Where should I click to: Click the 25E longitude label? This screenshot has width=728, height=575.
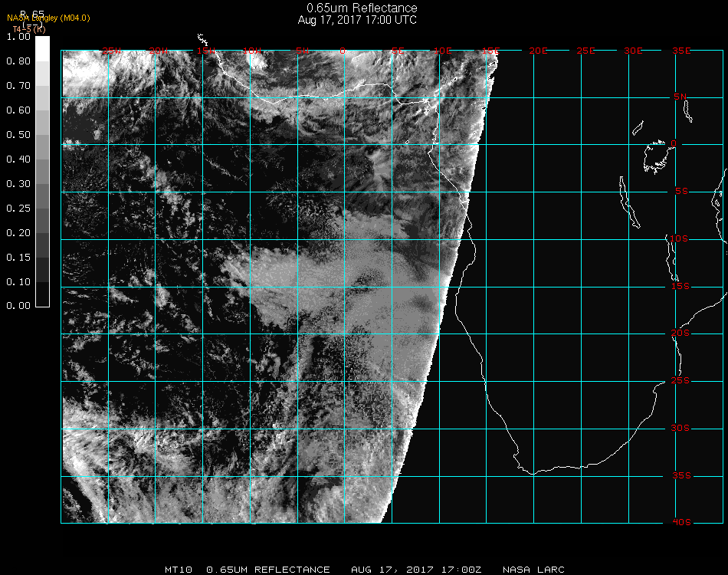pos(585,51)
